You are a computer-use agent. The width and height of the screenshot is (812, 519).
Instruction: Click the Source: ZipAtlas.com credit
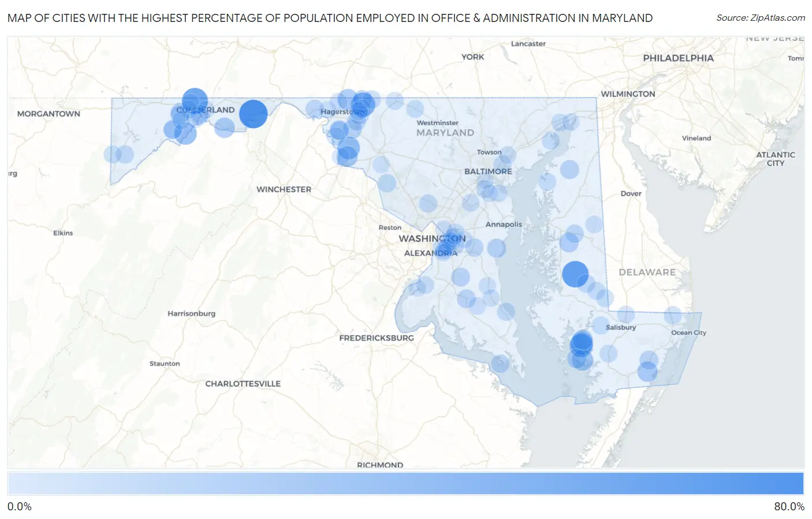click(x=761, y=18)
